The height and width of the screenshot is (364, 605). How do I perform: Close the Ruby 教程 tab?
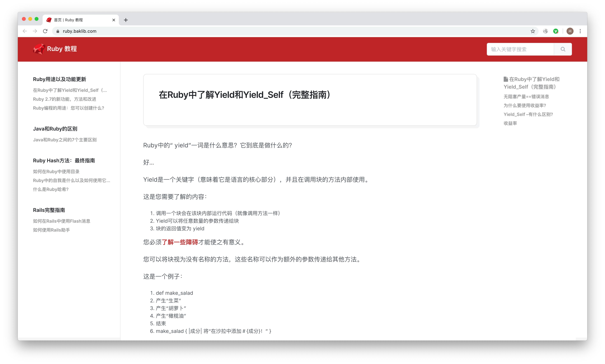pos(114,20)
